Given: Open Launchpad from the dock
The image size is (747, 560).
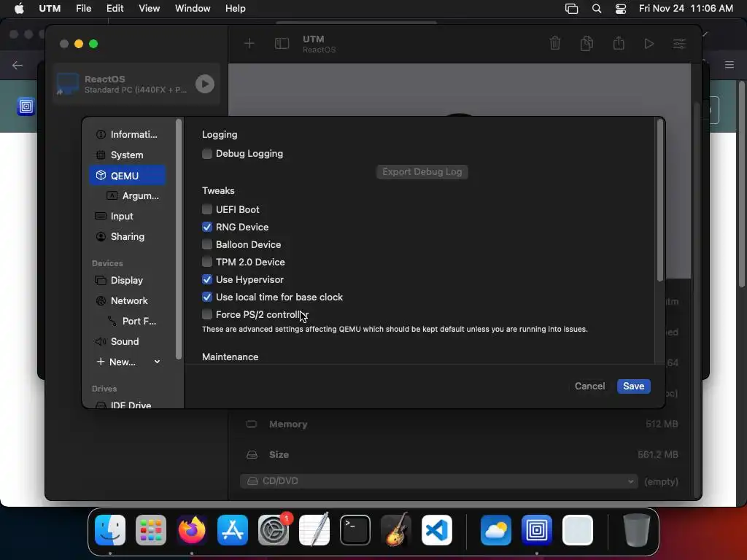Looking at the screenshot, I should (x=151, y=530).
